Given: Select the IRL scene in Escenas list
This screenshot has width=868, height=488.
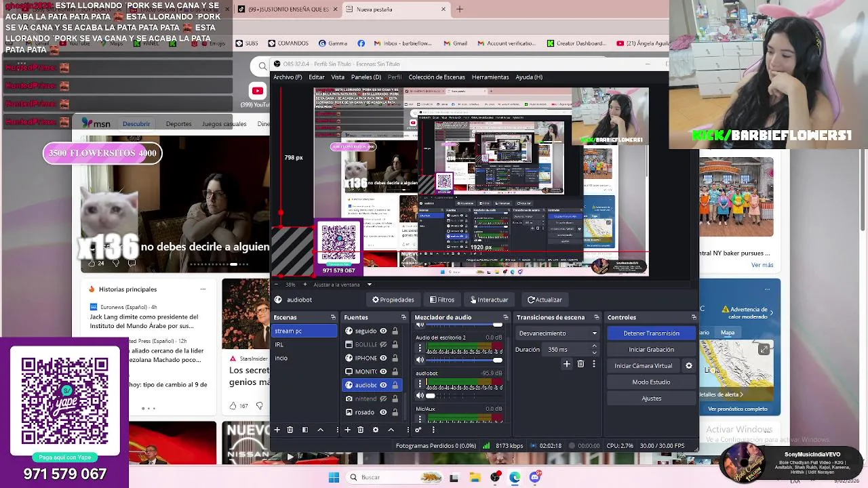Looking at the screenshot, I should click(304, 344).
